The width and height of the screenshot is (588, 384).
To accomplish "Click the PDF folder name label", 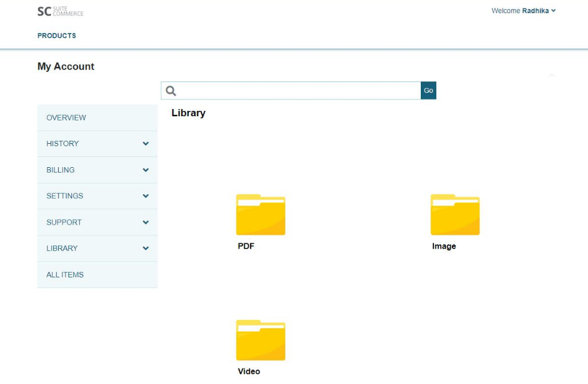I will point(246,246).
